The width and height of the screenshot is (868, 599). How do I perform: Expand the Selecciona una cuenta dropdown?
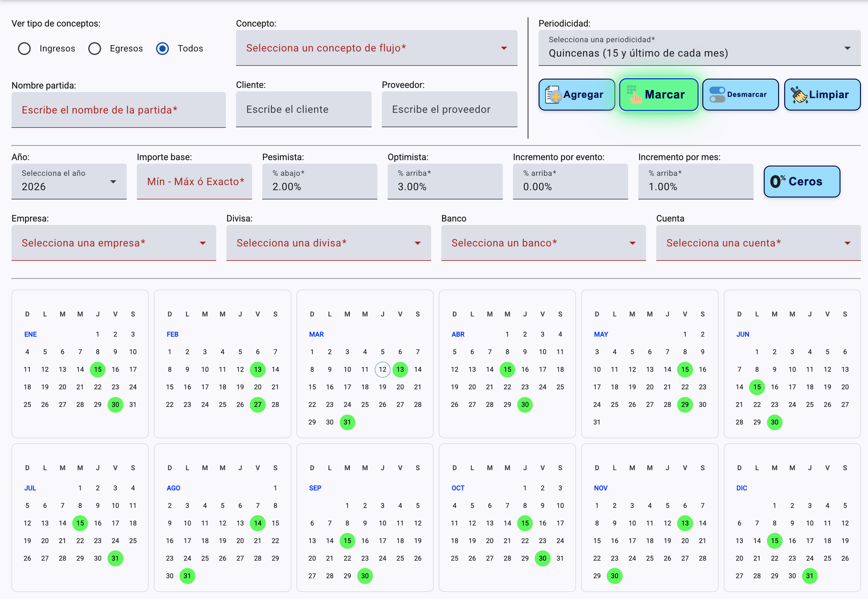[x=758, y=243]
